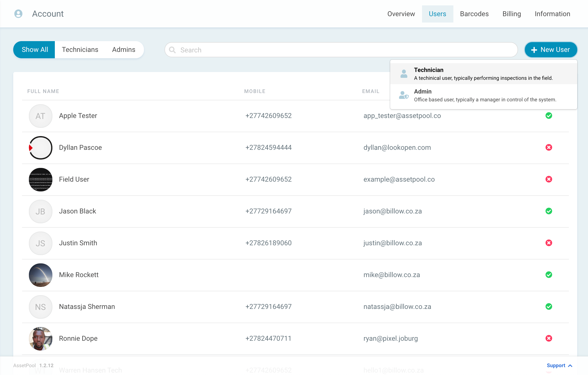
Task: Click the Show All filter button
Action: click(35, 49)
